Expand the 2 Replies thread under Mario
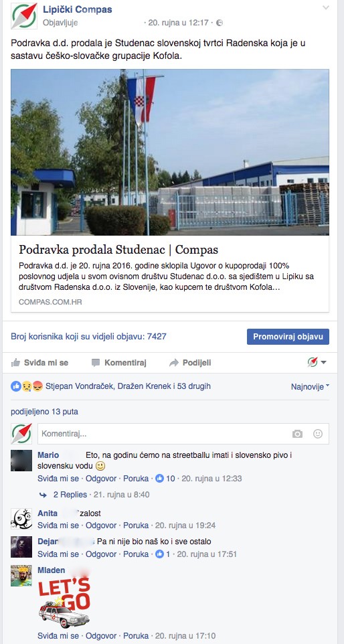 [70, 495]
